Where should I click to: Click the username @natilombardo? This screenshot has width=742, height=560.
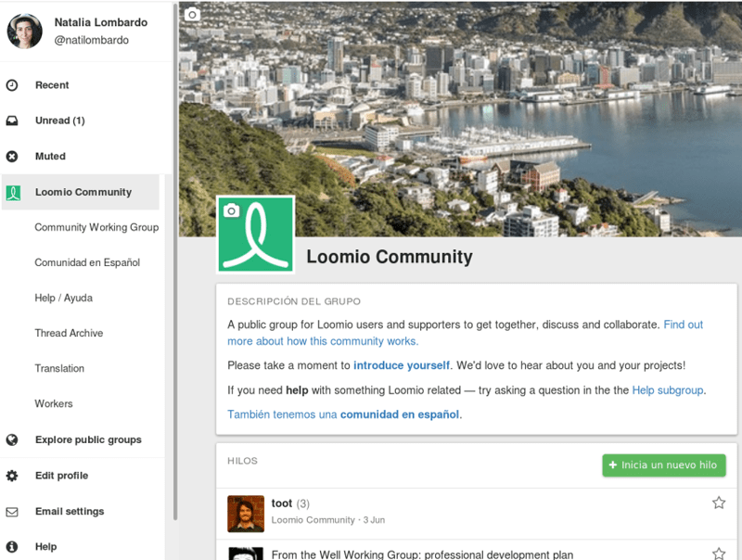[91, 40]
